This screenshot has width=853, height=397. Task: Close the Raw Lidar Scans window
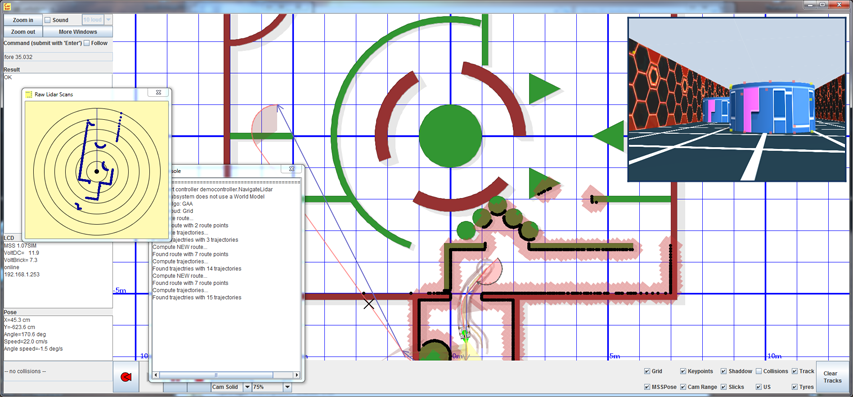point(158,94)
